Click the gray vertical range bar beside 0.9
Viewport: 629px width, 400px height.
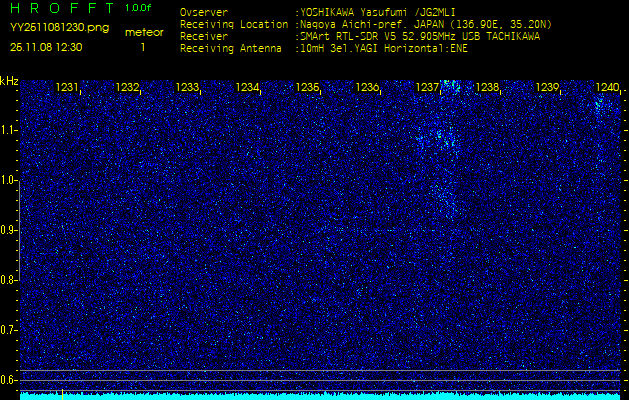[x=19, y=231]
